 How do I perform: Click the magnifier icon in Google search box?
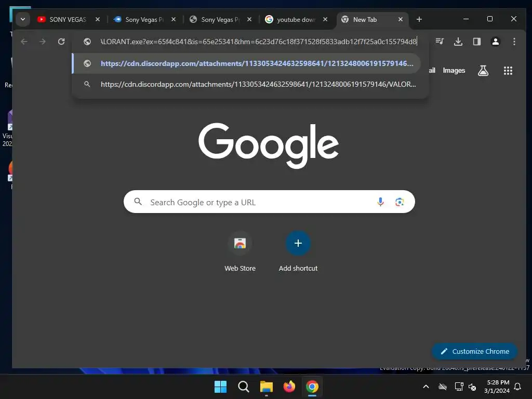pyautogui.click(x=138, y=202)
